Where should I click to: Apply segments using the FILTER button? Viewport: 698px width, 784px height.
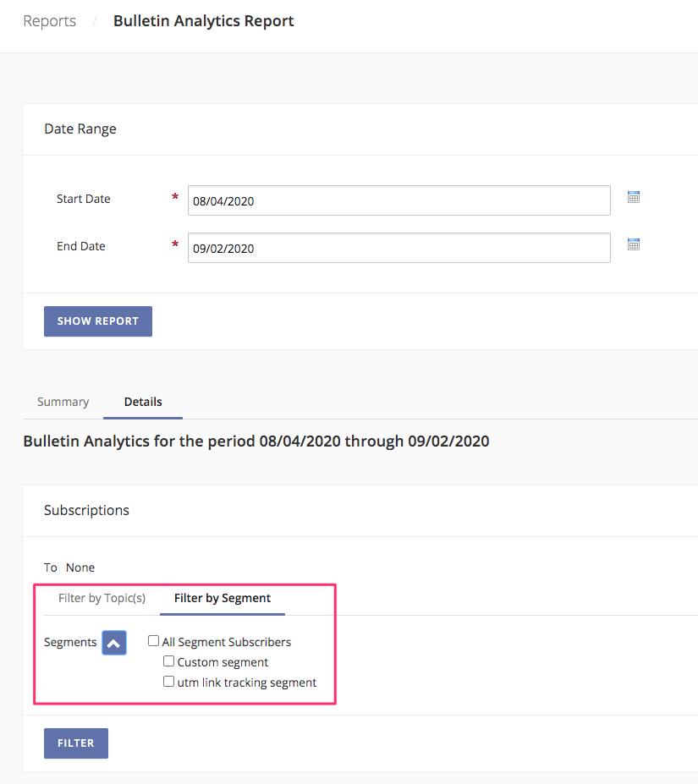click(x=75, y=743)
